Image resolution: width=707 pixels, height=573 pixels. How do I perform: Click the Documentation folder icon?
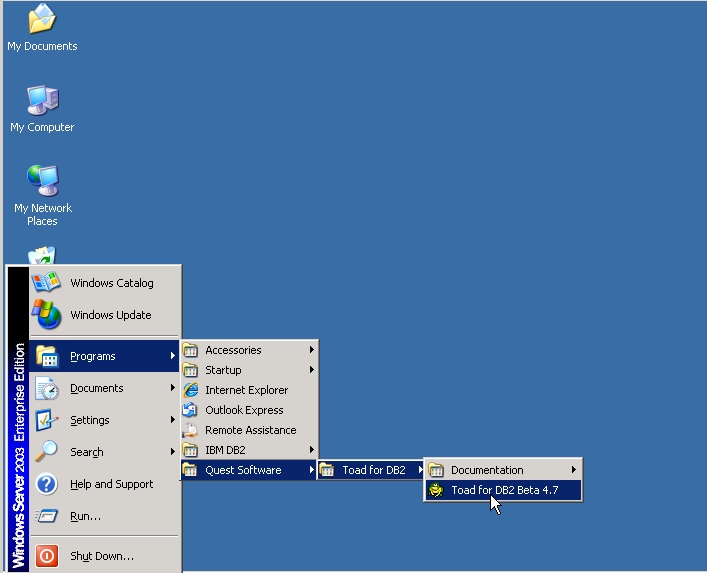[436, 470]
